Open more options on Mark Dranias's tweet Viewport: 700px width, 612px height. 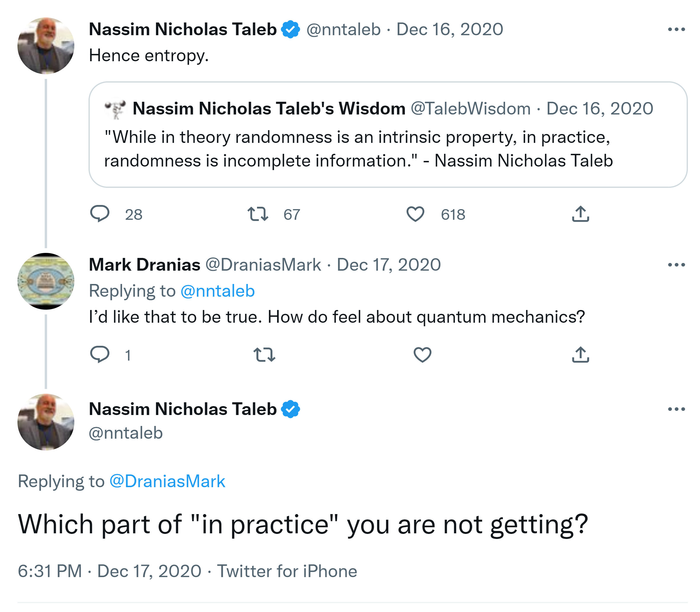(x=676, y=265)
